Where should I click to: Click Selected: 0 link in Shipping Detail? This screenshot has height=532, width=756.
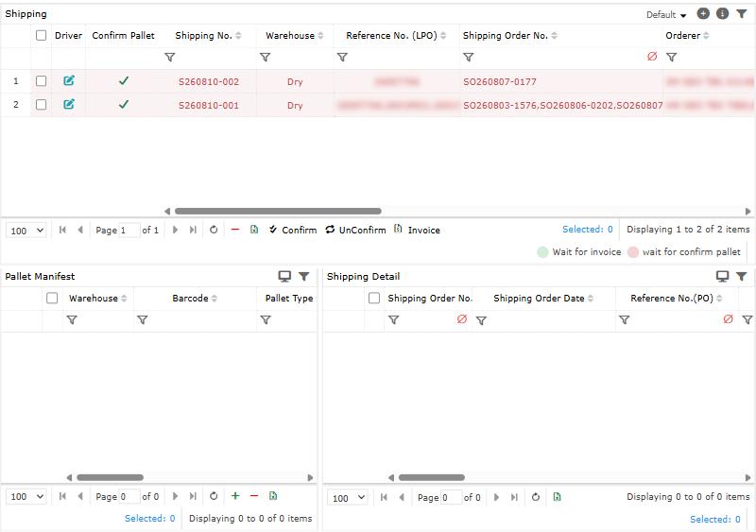[715, 519]
